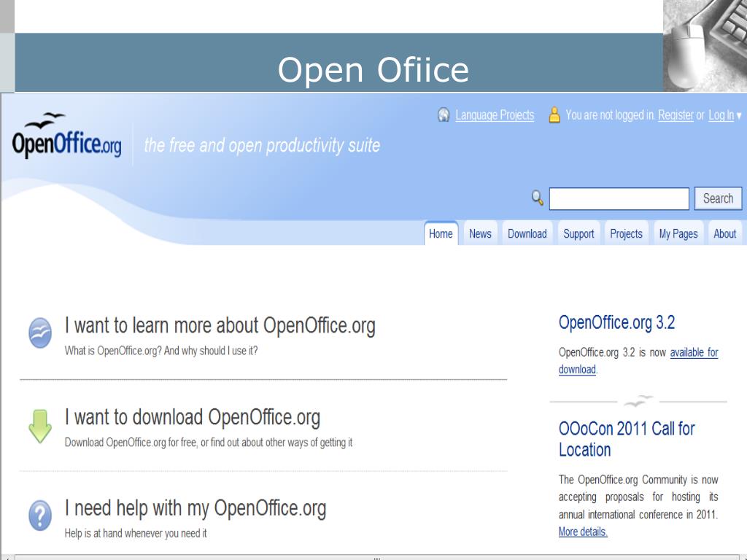Open the Projects tab
747x560 pixels.
pos(627,234)
